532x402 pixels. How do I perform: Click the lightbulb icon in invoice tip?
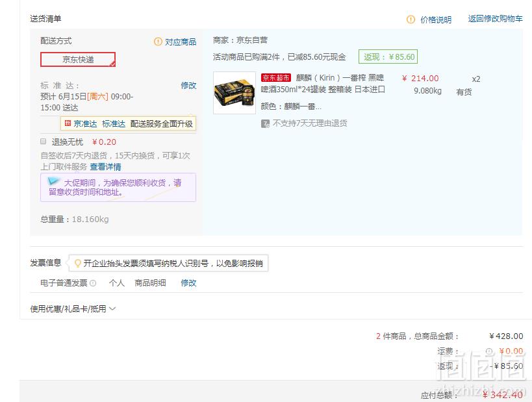tap(78, 263)
